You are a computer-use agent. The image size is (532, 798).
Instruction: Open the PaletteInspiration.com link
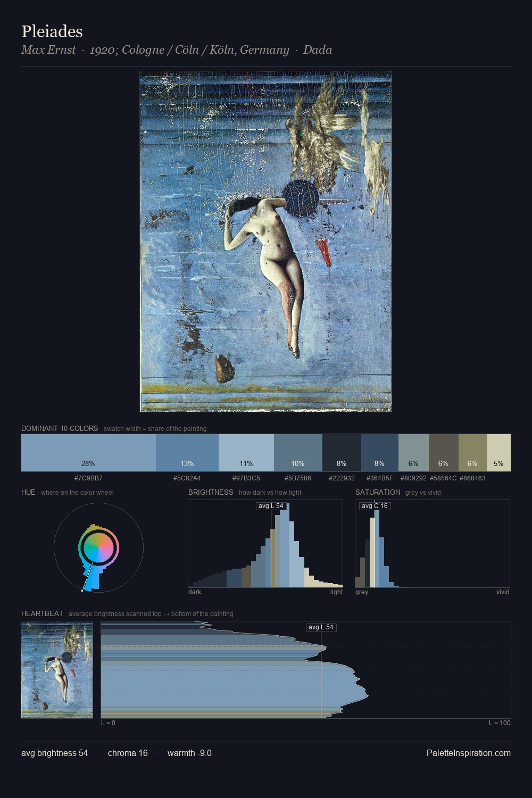click(469, 753)
